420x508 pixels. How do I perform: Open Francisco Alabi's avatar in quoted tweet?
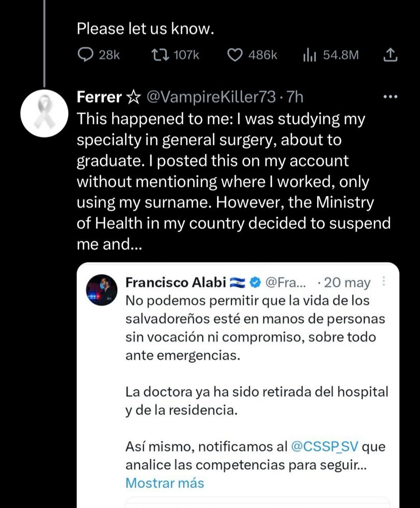click(x=101, y=289)
